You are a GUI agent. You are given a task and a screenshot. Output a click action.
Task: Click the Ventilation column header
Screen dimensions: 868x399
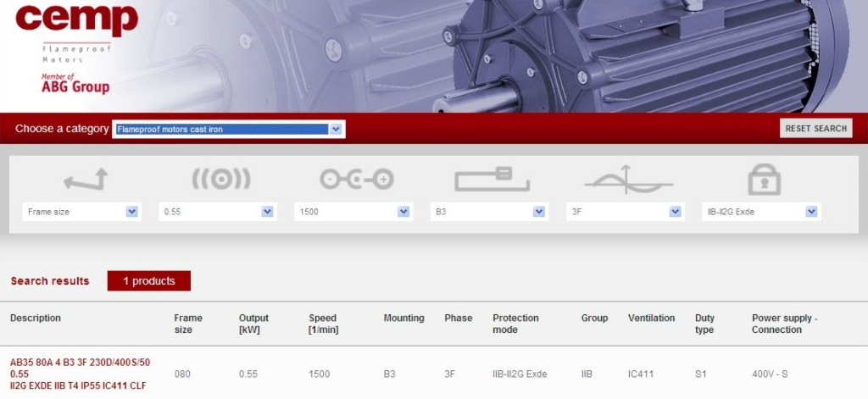click(x=652, y=318)
